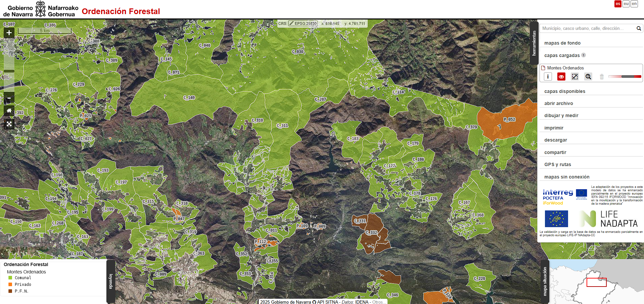The height and width of the screenshot is (304, 644).
Task: Reset map to home extent
Action: tap(9, 111)
